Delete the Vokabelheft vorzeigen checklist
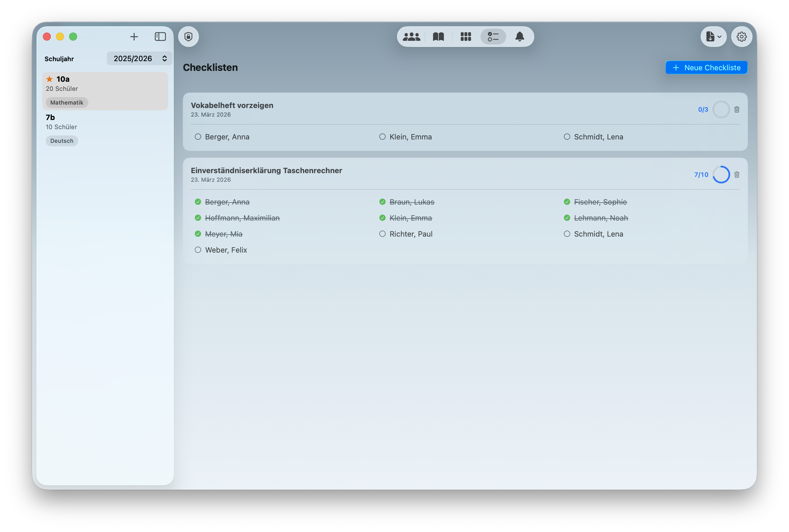The width and height of the screenshot is (789, 532). (x=736, y=110)
